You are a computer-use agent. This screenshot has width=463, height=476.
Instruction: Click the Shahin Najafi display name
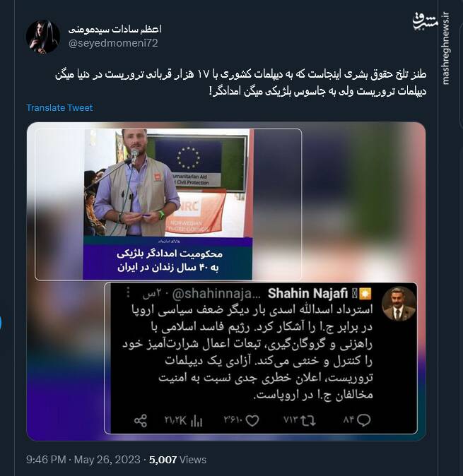pyautogui.click(x=307, y=293)
